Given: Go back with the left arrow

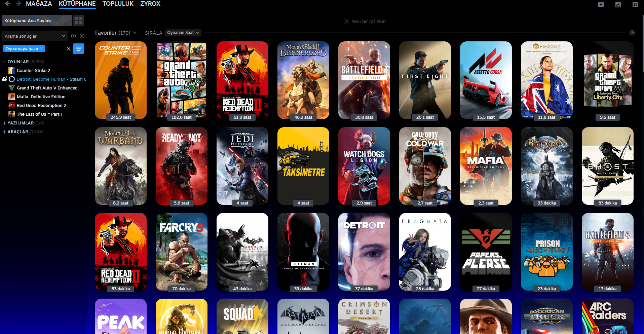Looking at the screenshot, I should point(8,4).
